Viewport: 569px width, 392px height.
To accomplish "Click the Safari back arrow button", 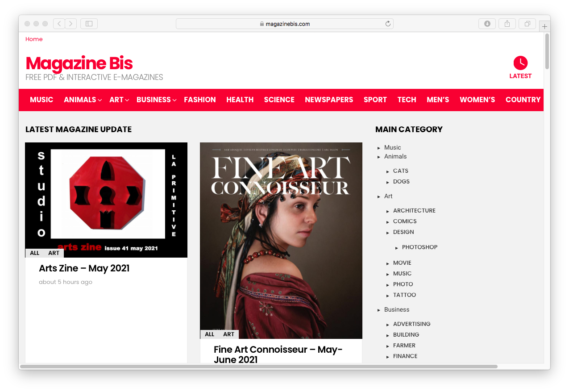I will (x=59, y=24).
